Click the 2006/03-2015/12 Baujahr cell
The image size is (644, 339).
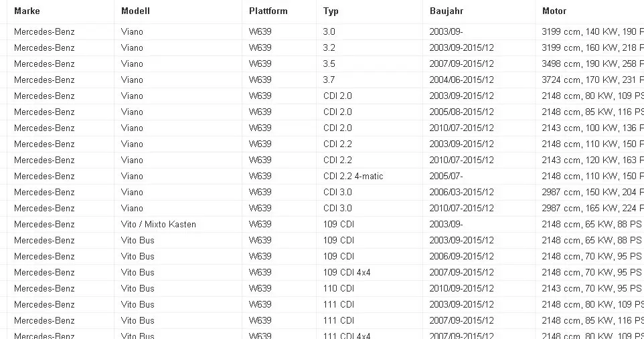pos(462,192)
